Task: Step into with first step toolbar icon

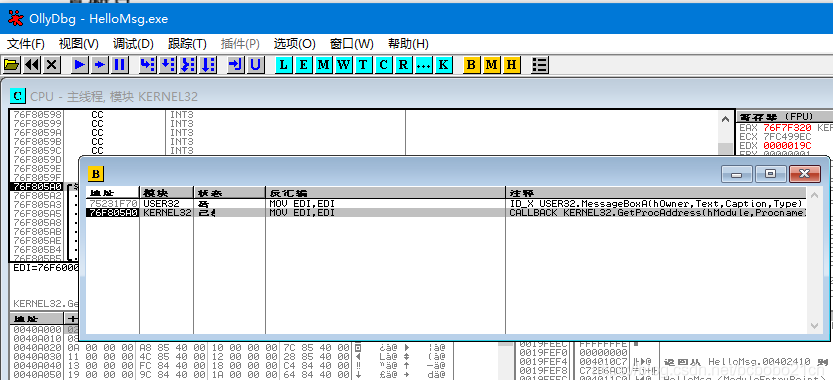Action: 148,65
